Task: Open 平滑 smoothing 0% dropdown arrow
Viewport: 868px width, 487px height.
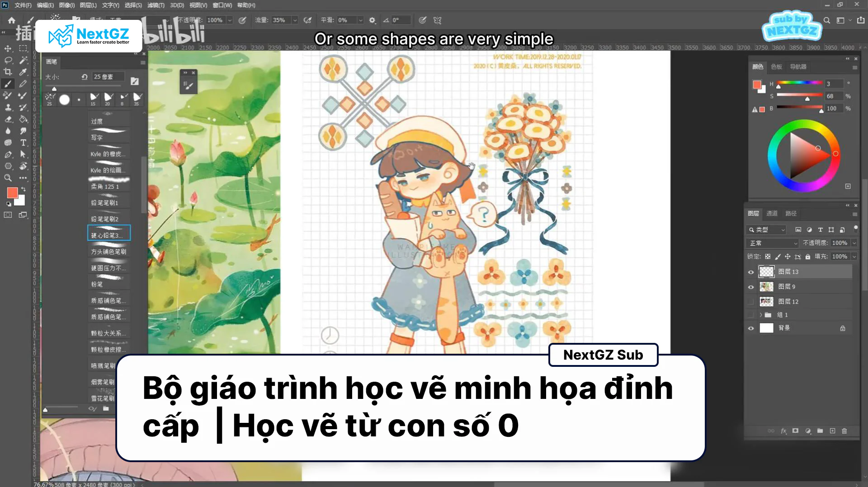Action: point(360,20)
